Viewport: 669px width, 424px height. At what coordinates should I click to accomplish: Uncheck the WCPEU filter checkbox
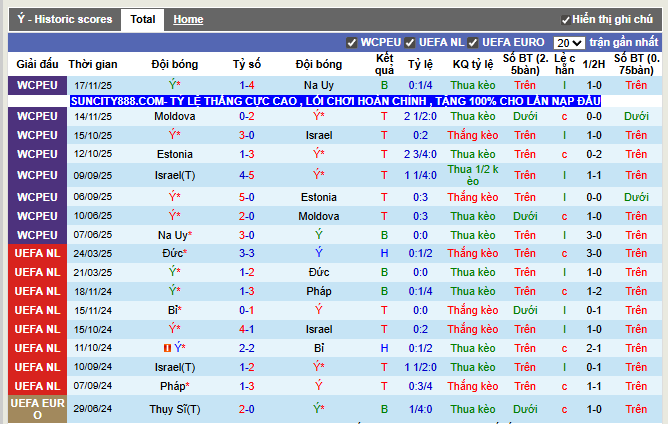[351, 43]
